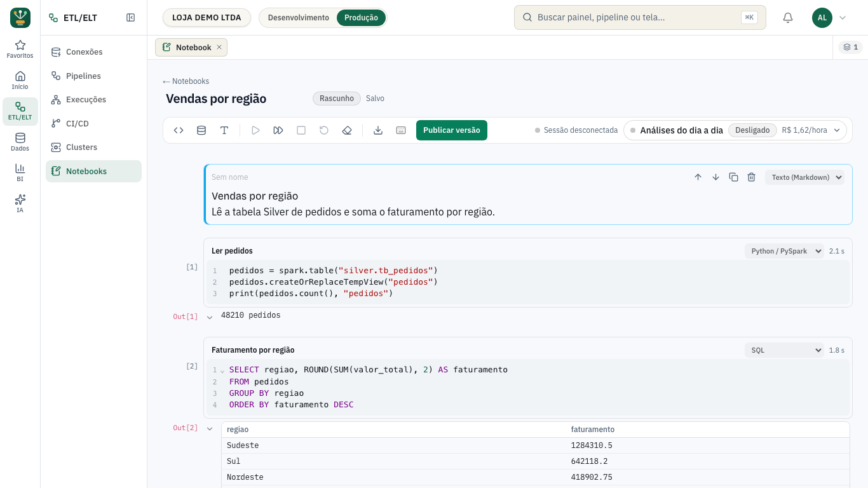Move the markdown cell down
Screen dimensions: 868x488
pos(715,177)
